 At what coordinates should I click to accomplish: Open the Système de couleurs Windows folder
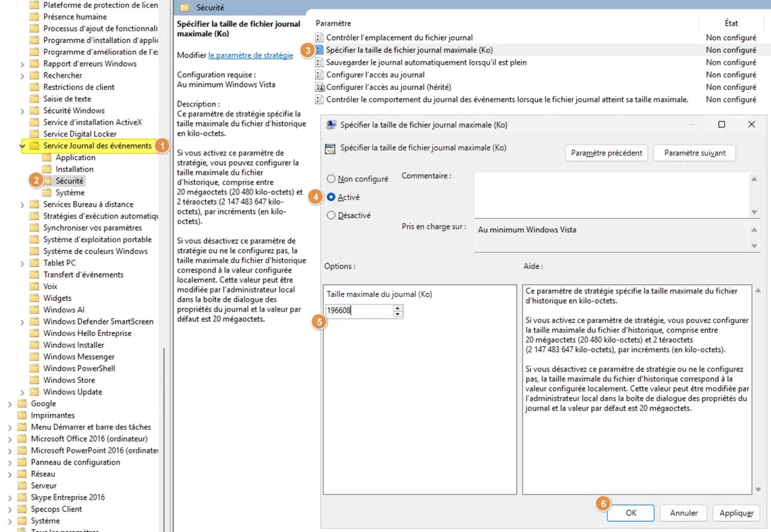(96, 251)
